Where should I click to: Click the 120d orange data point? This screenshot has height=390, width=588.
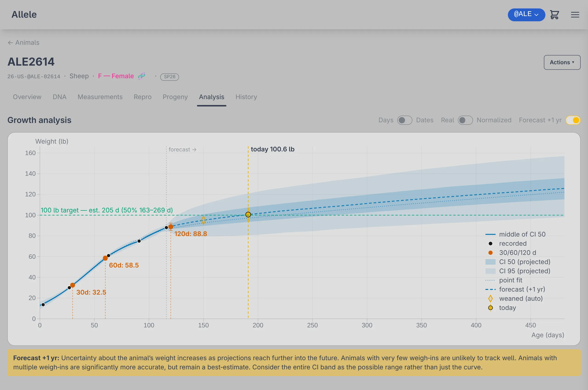tap(171, 227)
